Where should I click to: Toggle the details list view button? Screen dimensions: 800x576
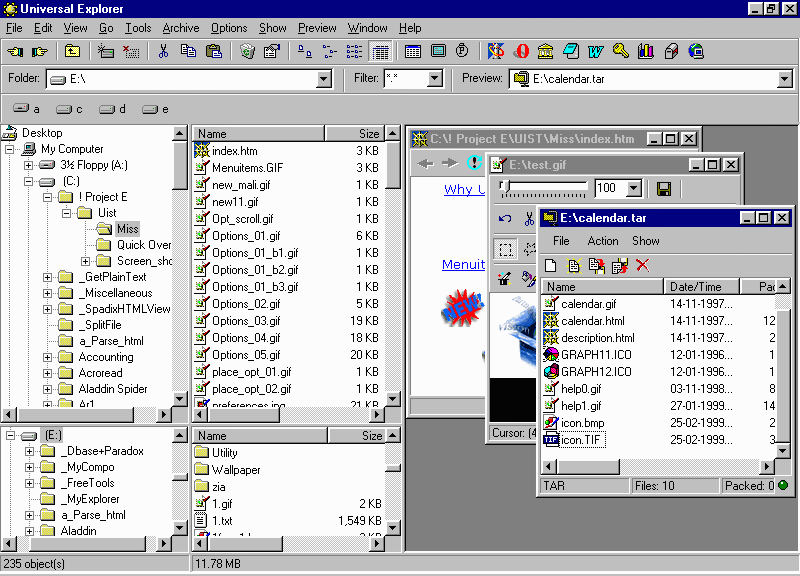click(380, 51)
